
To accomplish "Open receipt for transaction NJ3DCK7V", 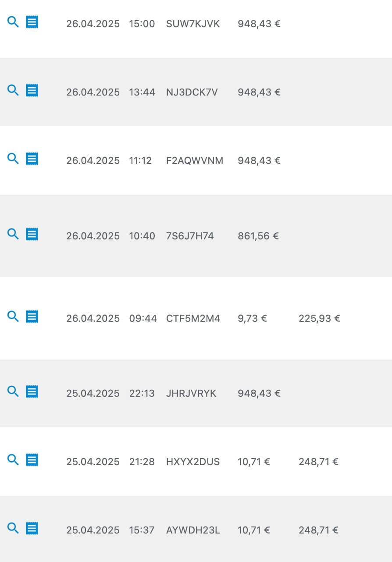I will (32, 90).
